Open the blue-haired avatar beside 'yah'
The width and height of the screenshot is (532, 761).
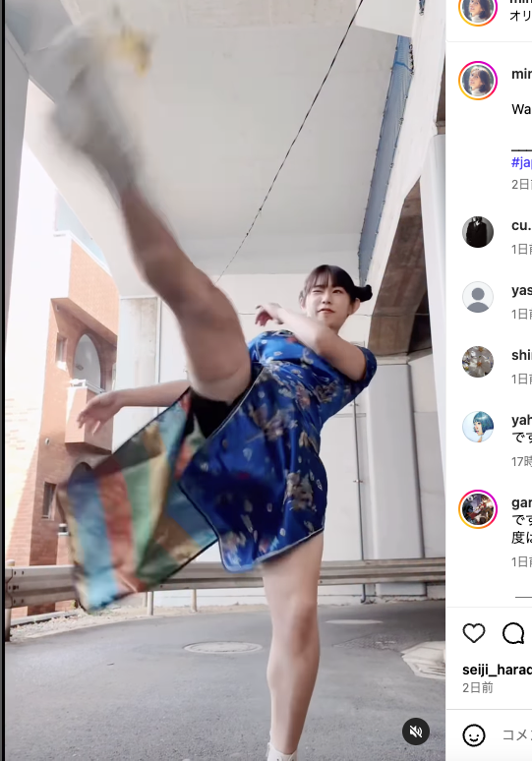478,427
